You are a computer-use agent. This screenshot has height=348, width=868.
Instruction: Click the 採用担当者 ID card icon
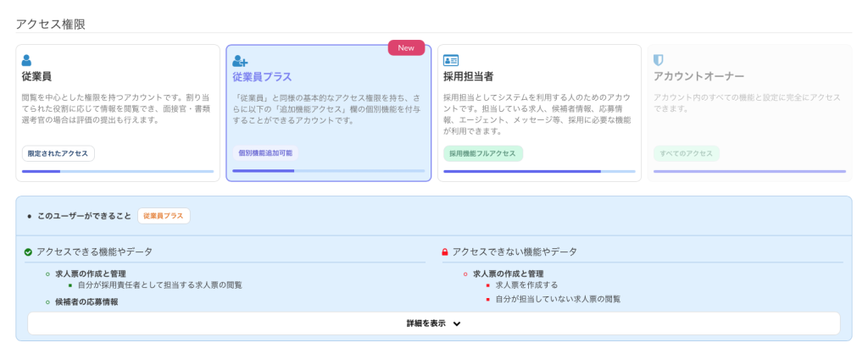point(451,60)
